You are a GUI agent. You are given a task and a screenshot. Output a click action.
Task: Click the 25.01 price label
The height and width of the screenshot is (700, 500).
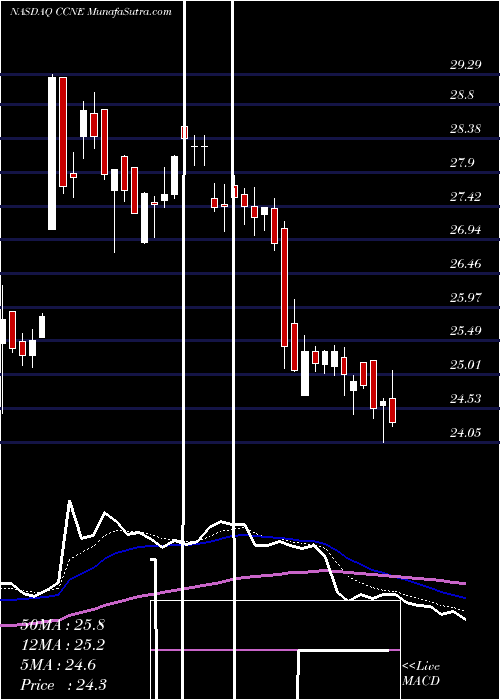coord(465,365)
